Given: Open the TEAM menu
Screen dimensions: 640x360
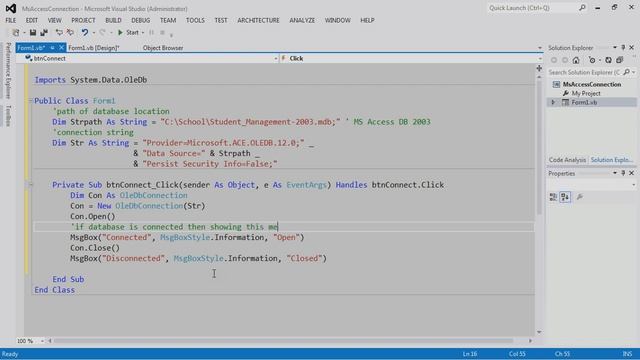Looking at the screenshot, I should pyautogui.click(x=168, y=20).
